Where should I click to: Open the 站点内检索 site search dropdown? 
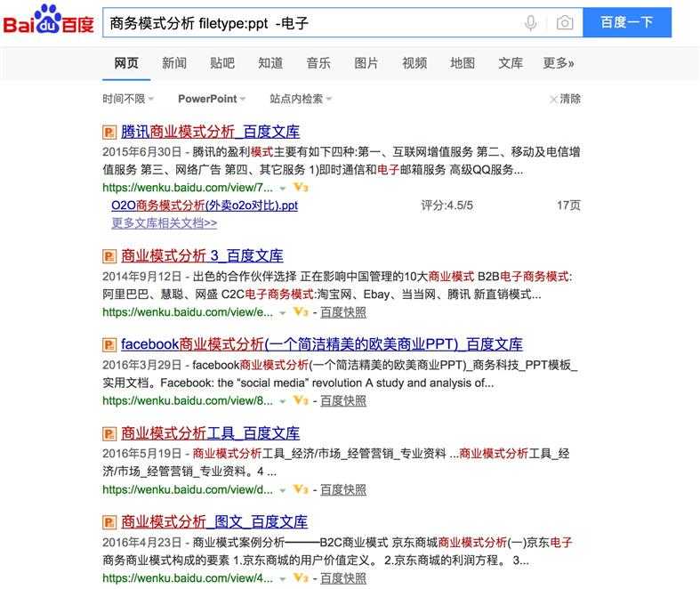click(x=301, y=99)
